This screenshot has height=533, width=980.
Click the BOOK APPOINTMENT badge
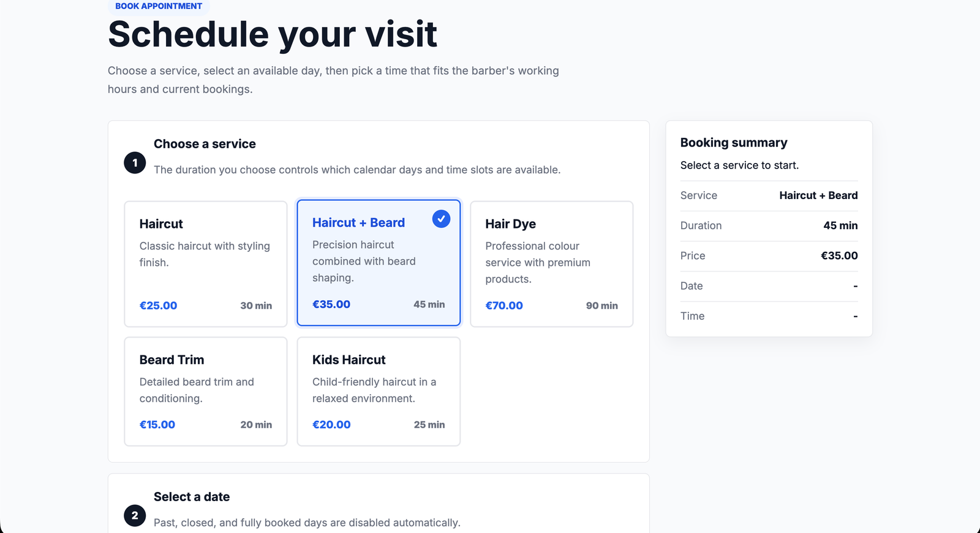click(x=159, y=6)
